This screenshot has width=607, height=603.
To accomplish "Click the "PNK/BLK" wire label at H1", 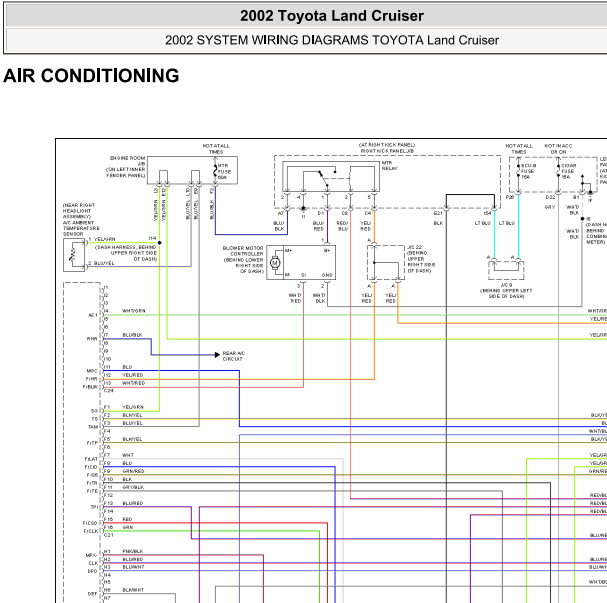I will coord(133,552).
